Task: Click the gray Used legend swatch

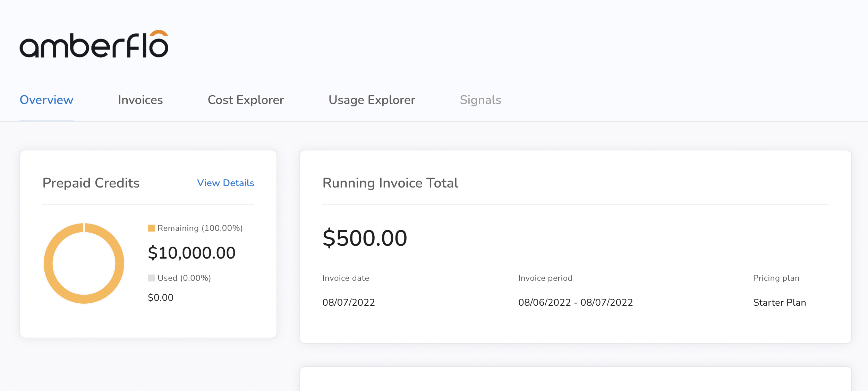Action: (x=151, y=278)
